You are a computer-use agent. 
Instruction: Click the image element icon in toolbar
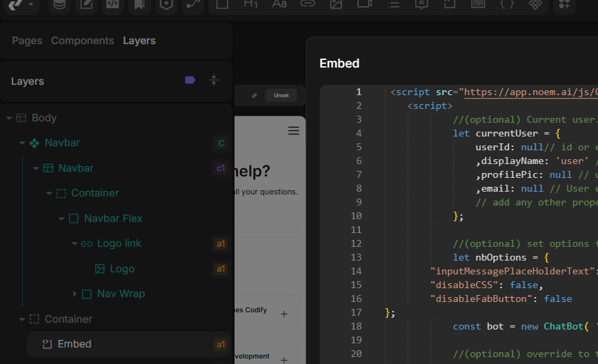coord(336,4)
